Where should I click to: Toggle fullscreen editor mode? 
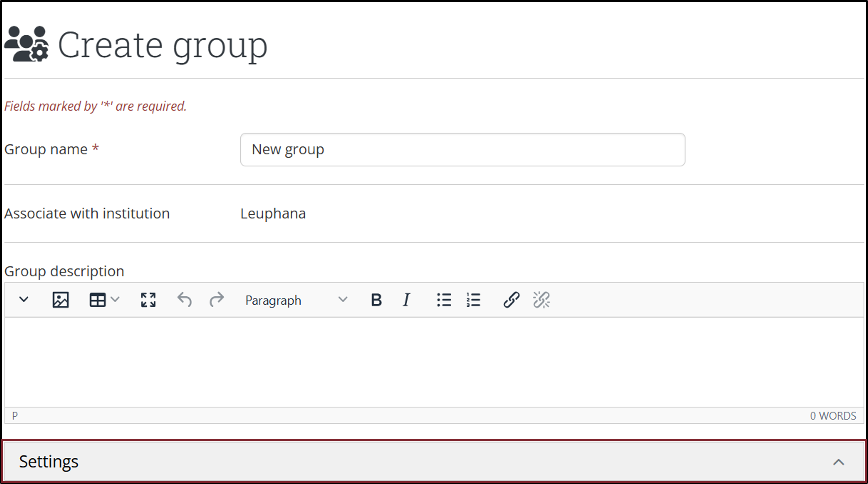[148, 300]
